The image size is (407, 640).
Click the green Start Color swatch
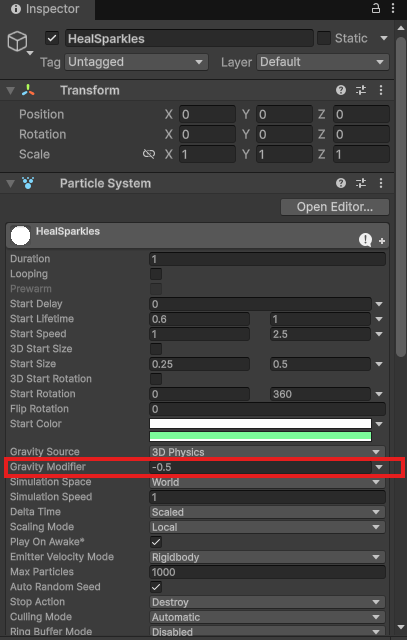click(x=260, y=436)
